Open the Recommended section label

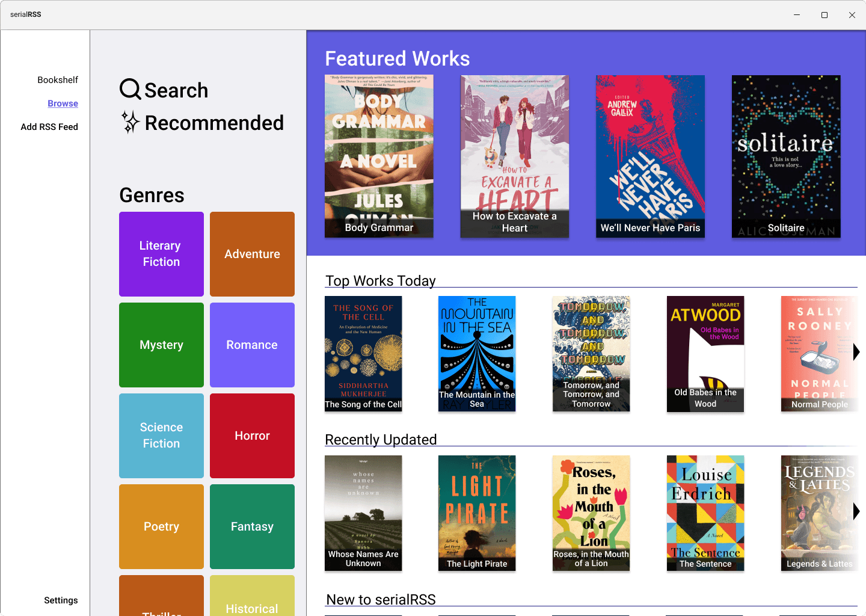214,123
